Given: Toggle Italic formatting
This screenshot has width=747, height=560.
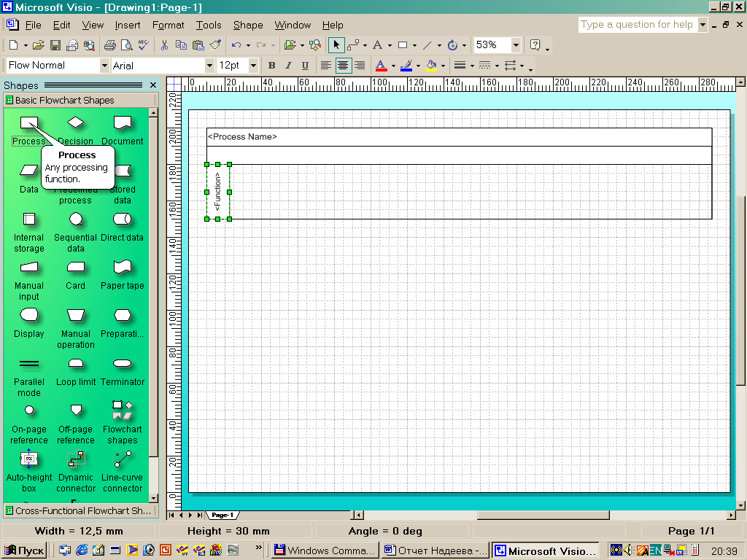Looking at the screenshot, I should coord(288,65).
